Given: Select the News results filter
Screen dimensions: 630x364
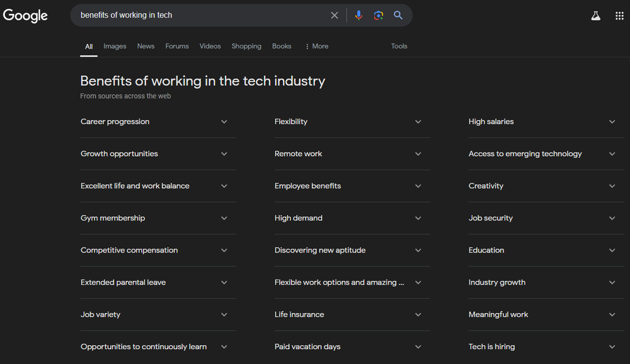Looking at the screenshot, I should (146, 46).
